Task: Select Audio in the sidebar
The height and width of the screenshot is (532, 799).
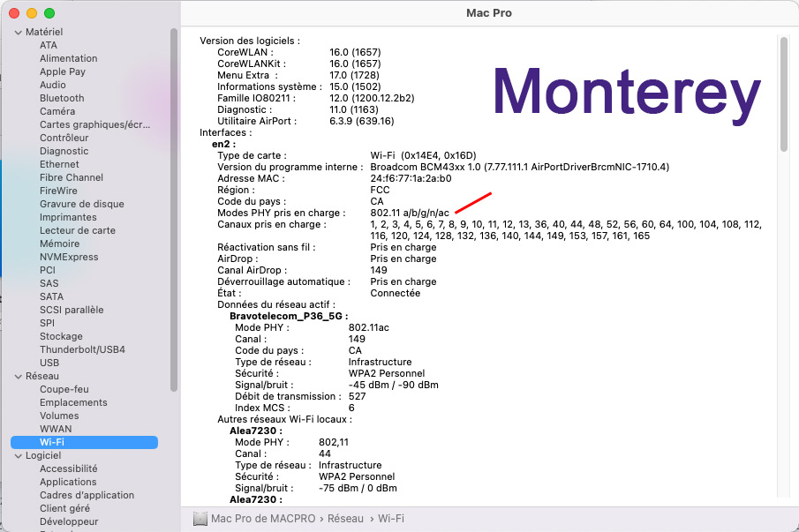Action: (52, 85)
